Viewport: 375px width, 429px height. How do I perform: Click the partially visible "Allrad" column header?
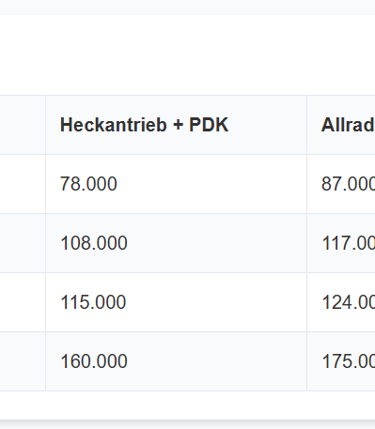tap(341, 125)
